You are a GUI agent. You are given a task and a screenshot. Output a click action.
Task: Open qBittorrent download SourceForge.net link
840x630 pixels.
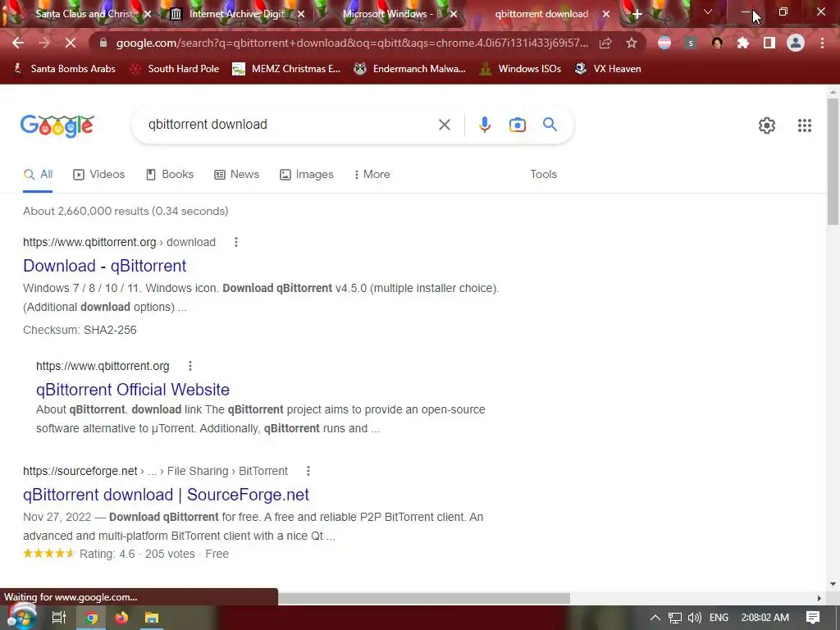click(166, 495)
